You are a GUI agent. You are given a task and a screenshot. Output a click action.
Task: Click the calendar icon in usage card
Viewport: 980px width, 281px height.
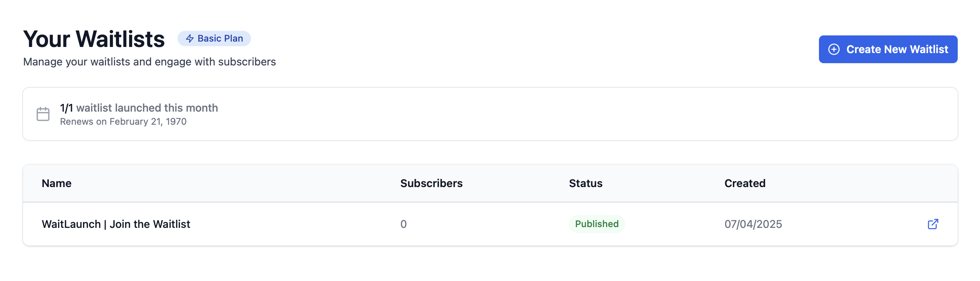(x=43, y=114)
